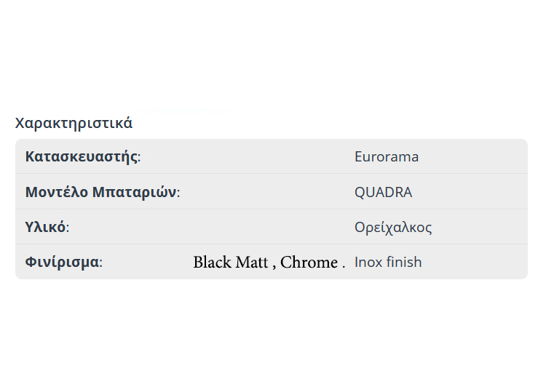Screen dimensions: 538x392
Task: Select the Chrome finish text
Action: (309, 263)
